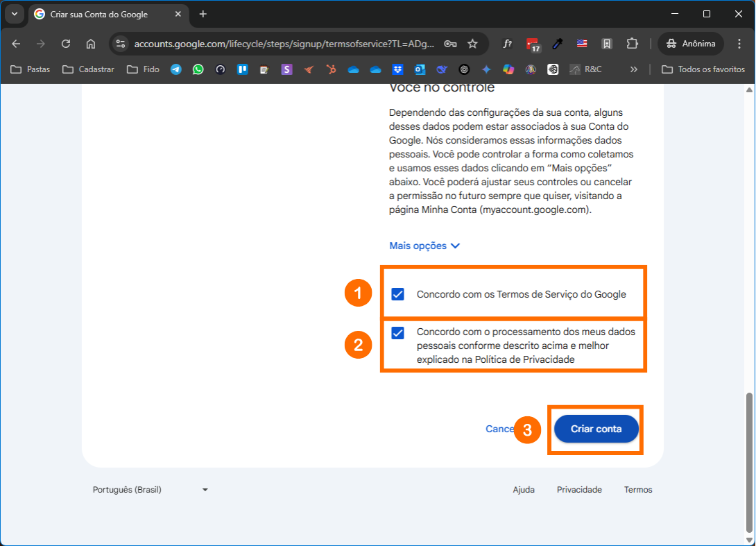
Task: Open the WhatsApp bookmark icon
Action: (198, 69)
